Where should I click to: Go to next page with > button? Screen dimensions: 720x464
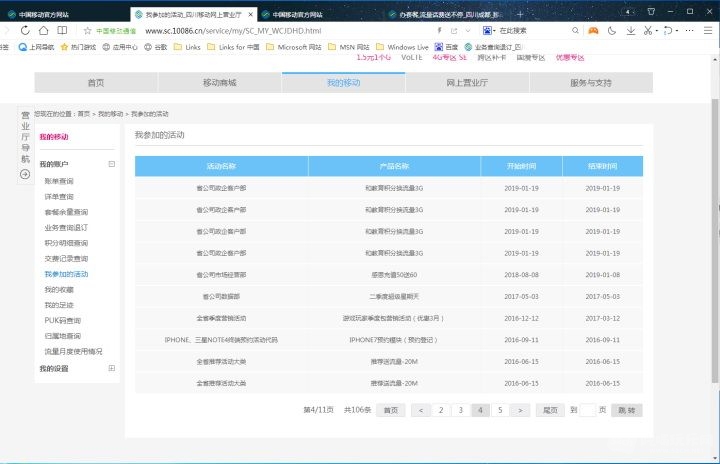pos(520,410)
